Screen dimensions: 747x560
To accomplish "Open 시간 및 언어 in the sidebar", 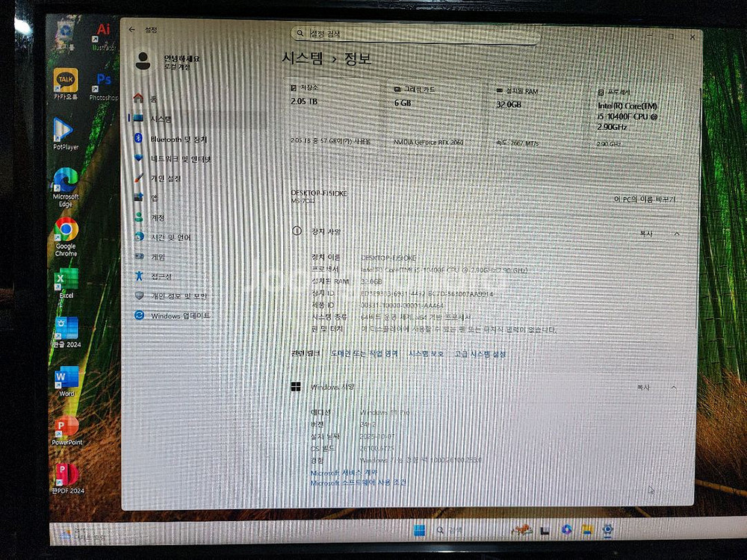I will click(x=170, y=237).
